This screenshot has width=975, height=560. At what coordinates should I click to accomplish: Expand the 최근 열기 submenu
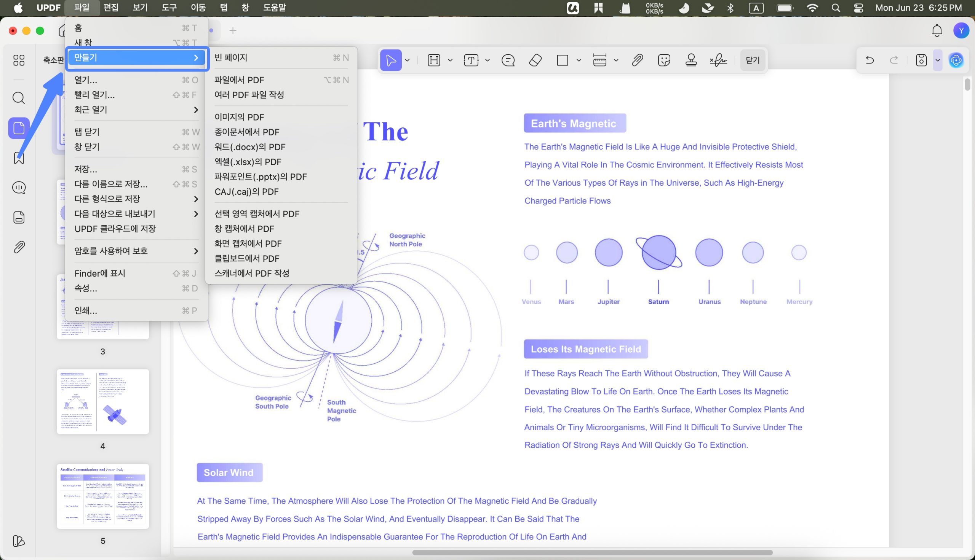[137, 110]
